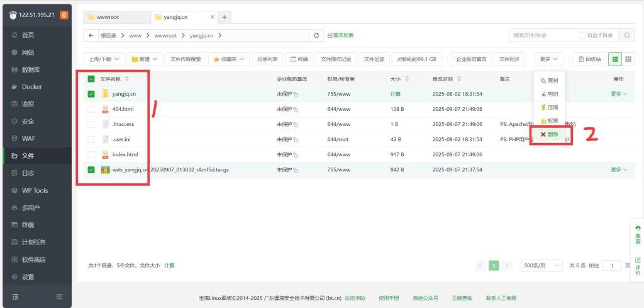Click the refresh directory icon
Viewport: 644px width, 308px height.
316,36
